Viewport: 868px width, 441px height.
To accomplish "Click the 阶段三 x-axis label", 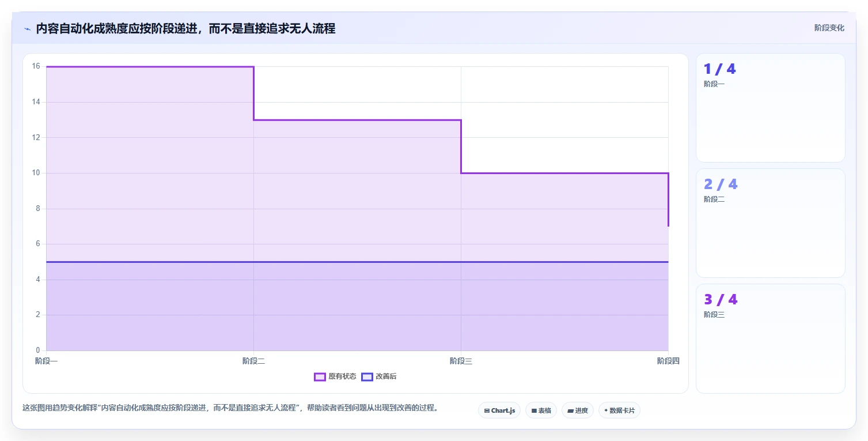I will click(461, 361).
